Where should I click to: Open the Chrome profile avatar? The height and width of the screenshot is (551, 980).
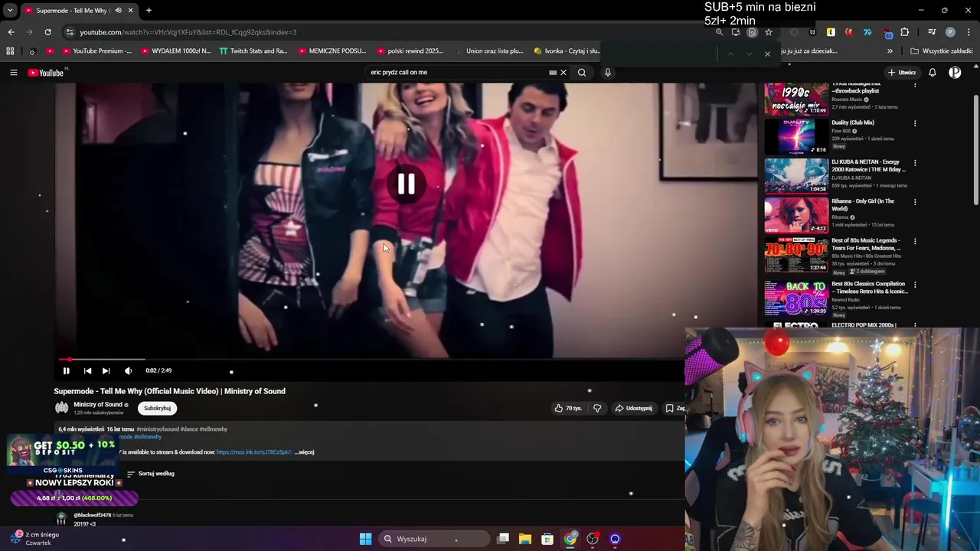tap(950, 32)
